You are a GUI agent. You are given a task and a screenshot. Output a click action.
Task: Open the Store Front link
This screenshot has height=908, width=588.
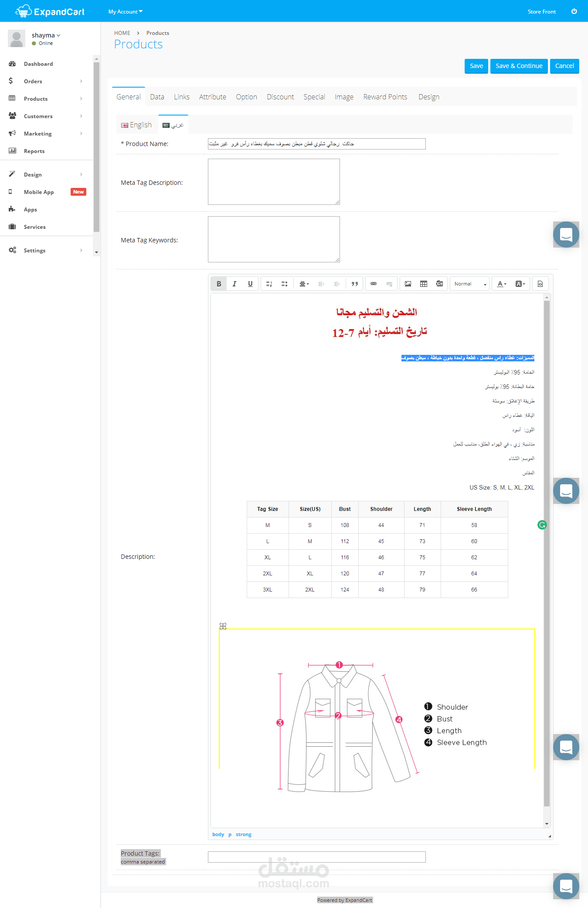(x=541, y=12)
